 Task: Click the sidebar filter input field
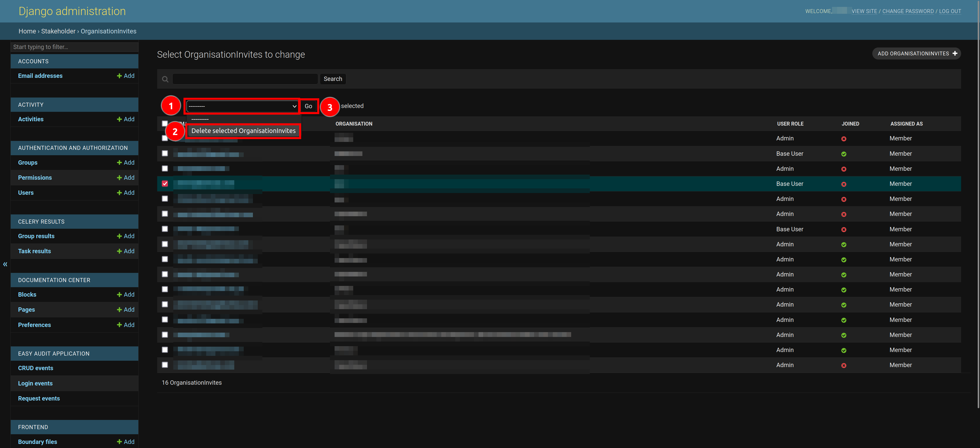(x=75, y=47)
